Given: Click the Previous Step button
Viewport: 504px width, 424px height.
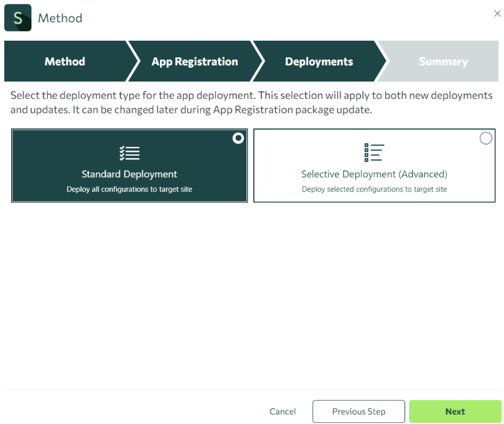Looking at the screenshot, I should pos(358,411).
